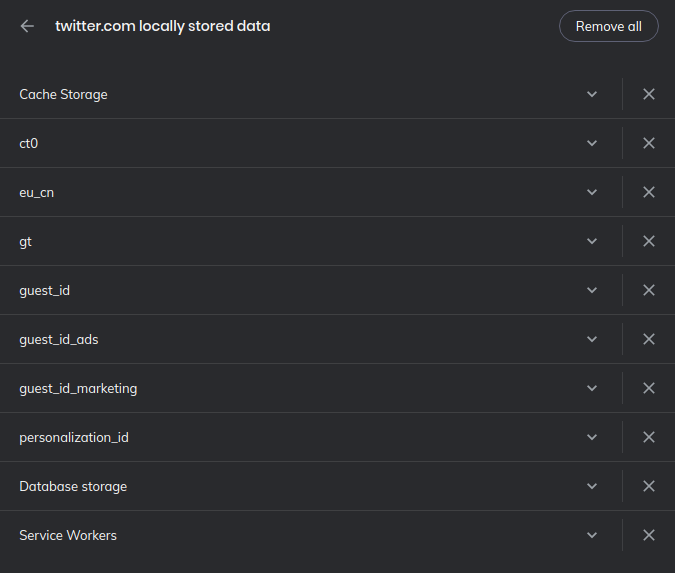Remove the eu_cn cookie

click(x=649, y=192)
